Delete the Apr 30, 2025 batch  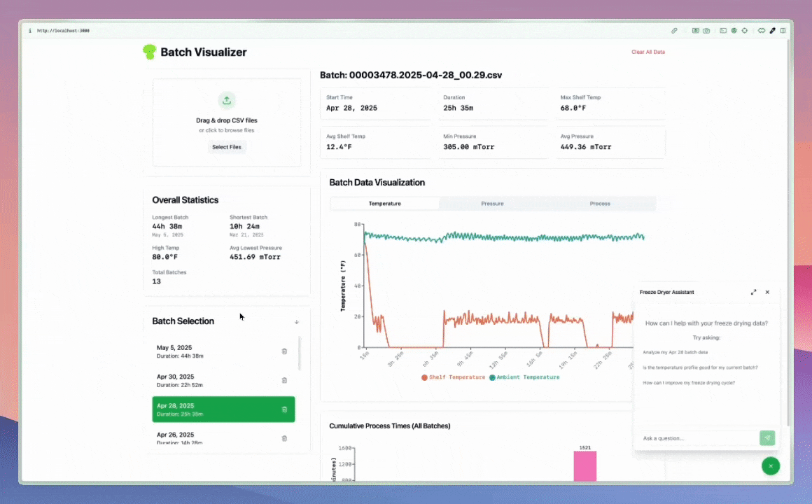point(284,380)
